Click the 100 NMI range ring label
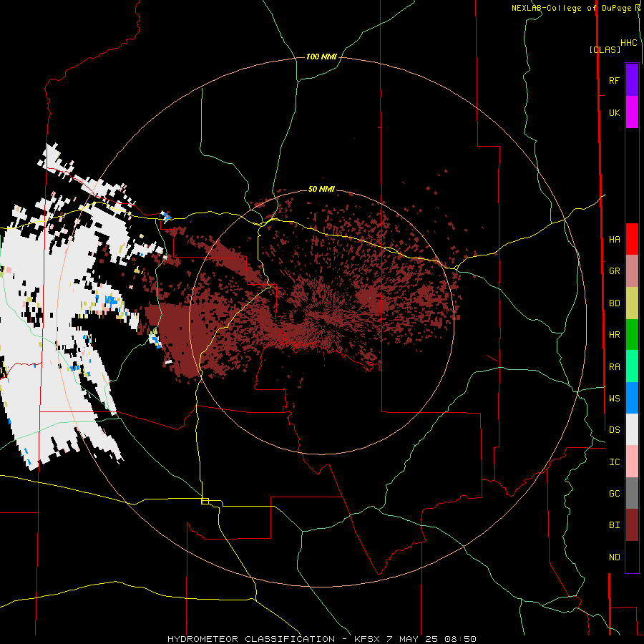This screenshot has width=644, height=644. click(321, 57)
